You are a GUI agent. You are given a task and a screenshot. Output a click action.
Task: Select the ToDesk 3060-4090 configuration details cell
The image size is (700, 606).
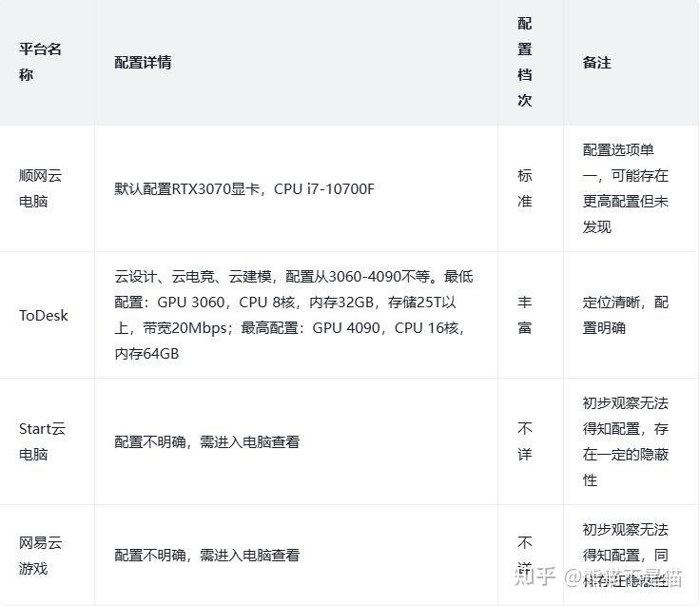[x=296, y=315]
